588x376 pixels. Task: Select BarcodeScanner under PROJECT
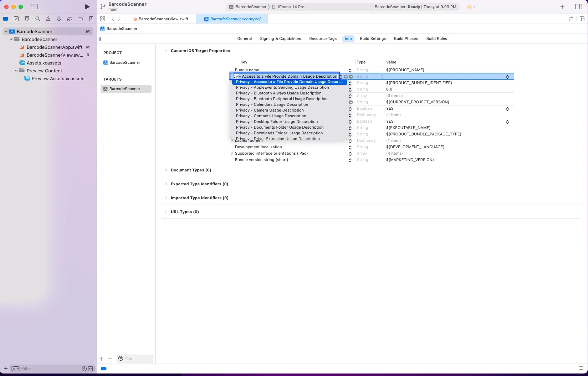point(125,62)
